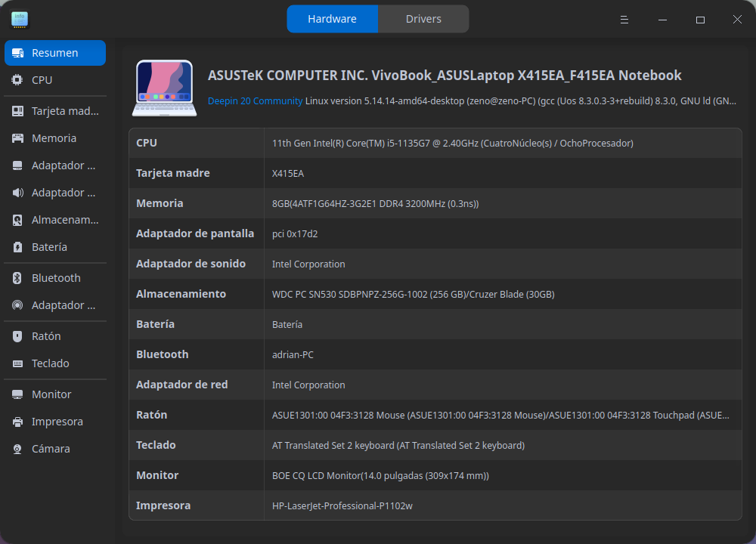The width and height of the screenshot is (756, 544).
Task: Open the Ratón sidebar entry
Action: 55,336
